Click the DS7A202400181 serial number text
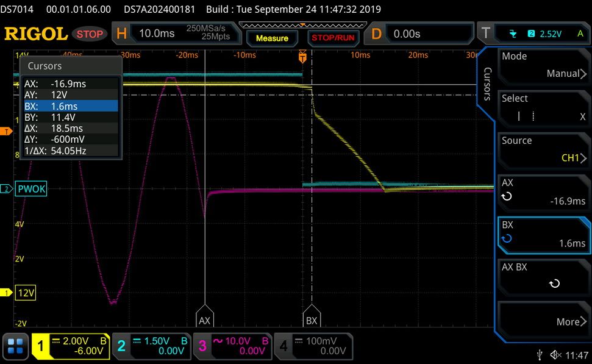Image resolution: width=592 pixels, height=364 pixels. pos(159,9)
